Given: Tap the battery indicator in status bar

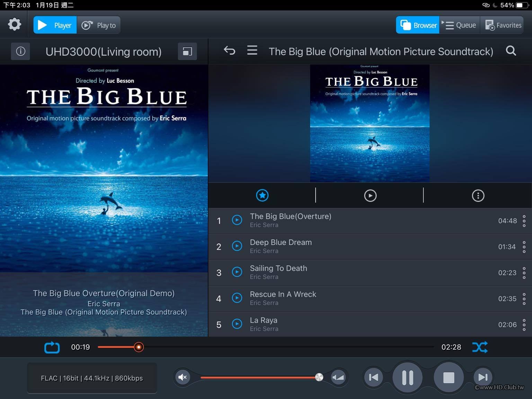Looking at the screenshot, I should point(522,5).
